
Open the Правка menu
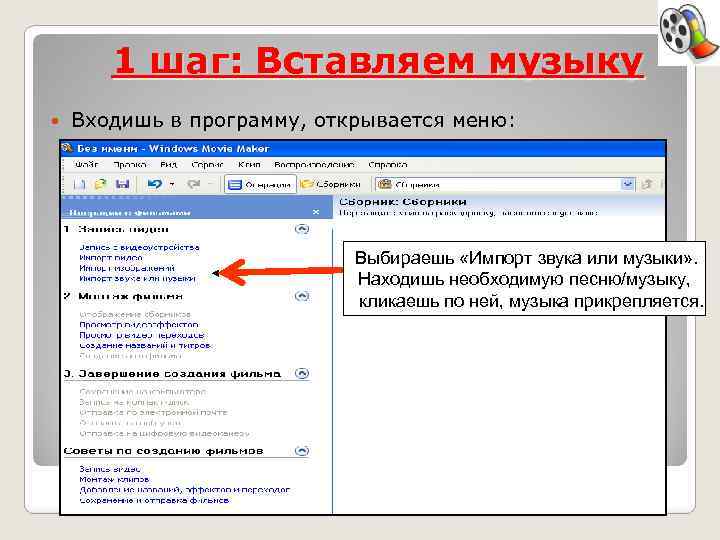point(130,164)
